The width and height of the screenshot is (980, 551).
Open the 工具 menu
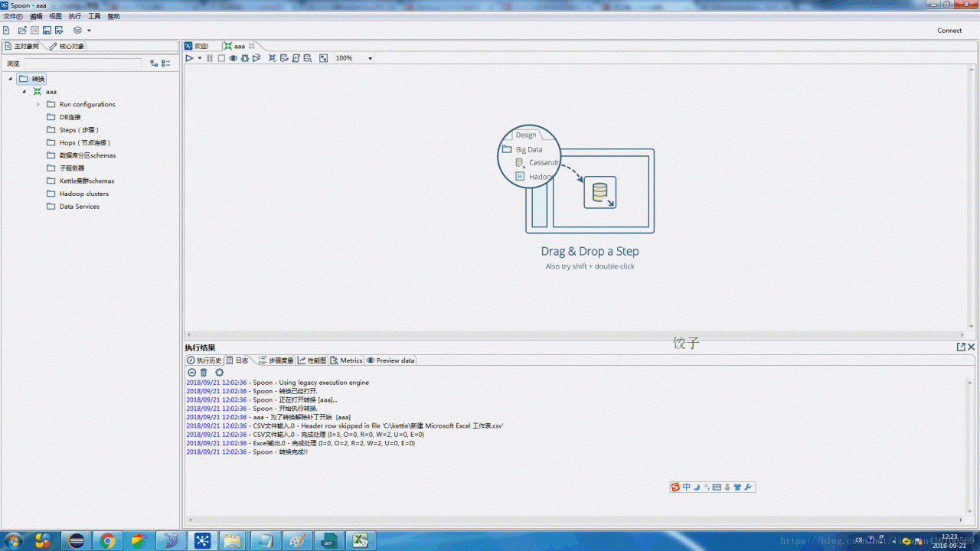[x=94, y=16]
